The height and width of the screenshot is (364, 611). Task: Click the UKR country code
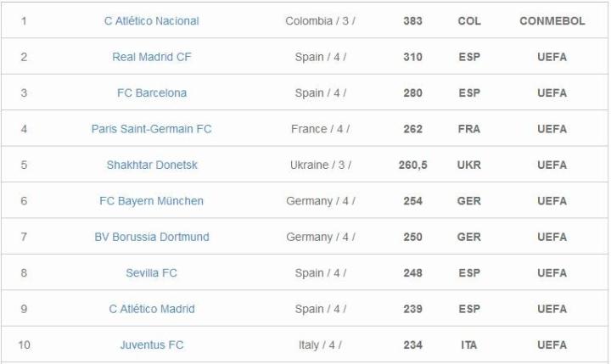click(x=468, y=165)
